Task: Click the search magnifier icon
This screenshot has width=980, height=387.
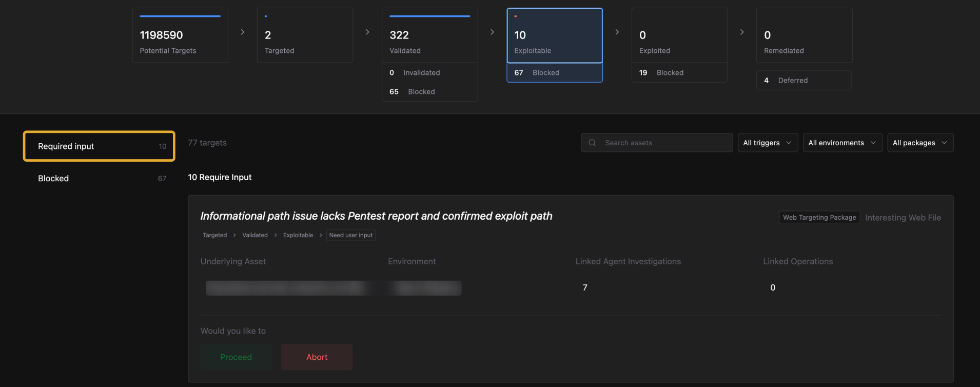Action: pos(592,143)
